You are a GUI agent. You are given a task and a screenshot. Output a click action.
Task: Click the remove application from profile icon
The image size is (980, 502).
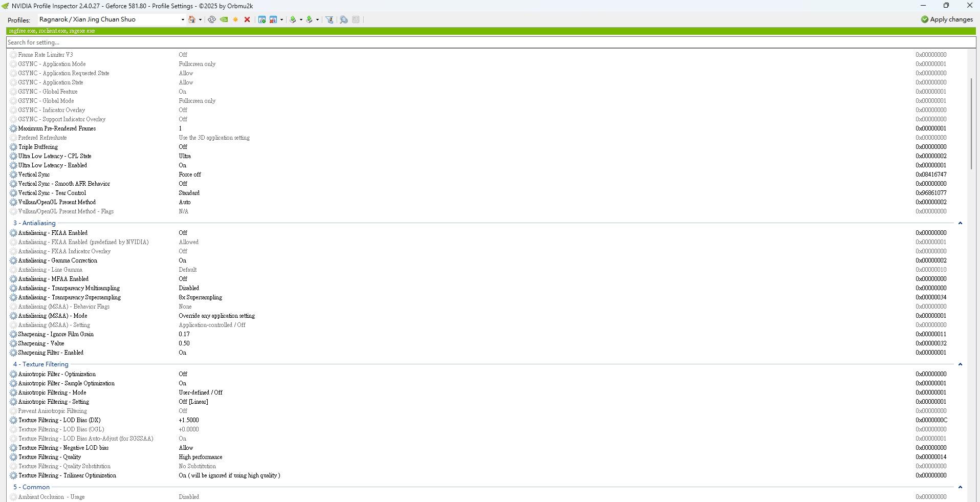tap(273, 19)
